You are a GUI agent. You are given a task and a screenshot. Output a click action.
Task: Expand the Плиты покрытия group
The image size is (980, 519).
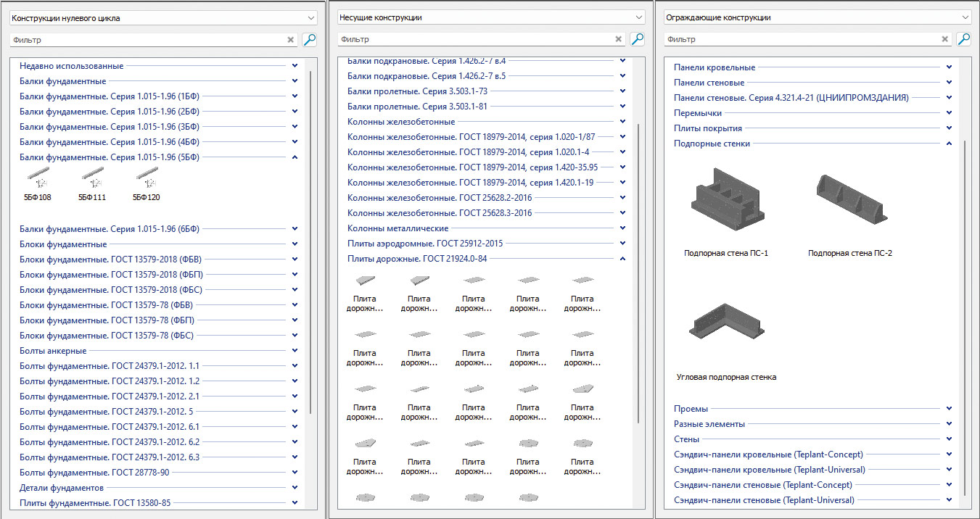click(x=950, y=128)
